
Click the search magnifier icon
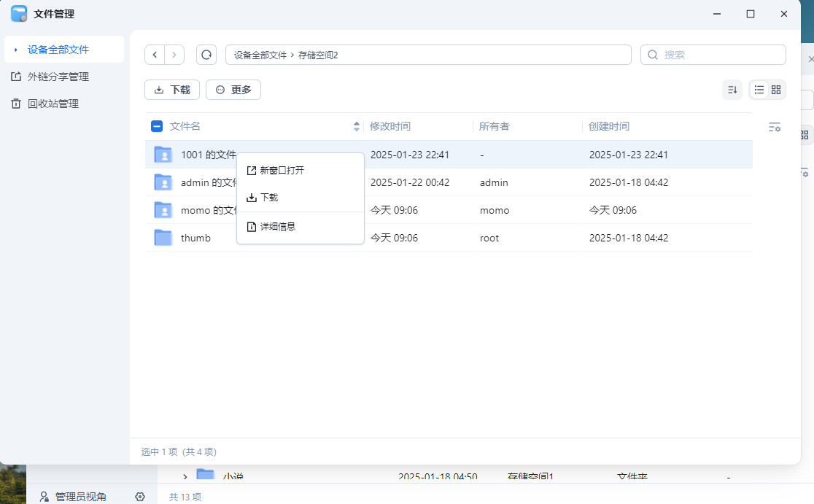click(653, 55)
